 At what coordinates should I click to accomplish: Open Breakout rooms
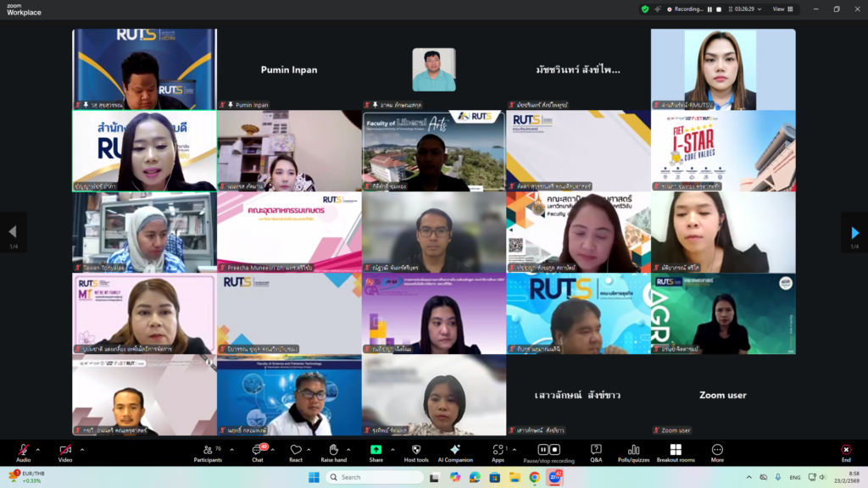click(x=676, y=450)
